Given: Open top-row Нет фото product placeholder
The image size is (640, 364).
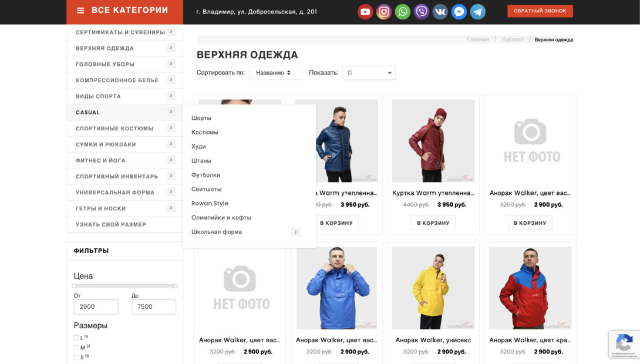Looking at the screenshot, I should pos(530,141).
